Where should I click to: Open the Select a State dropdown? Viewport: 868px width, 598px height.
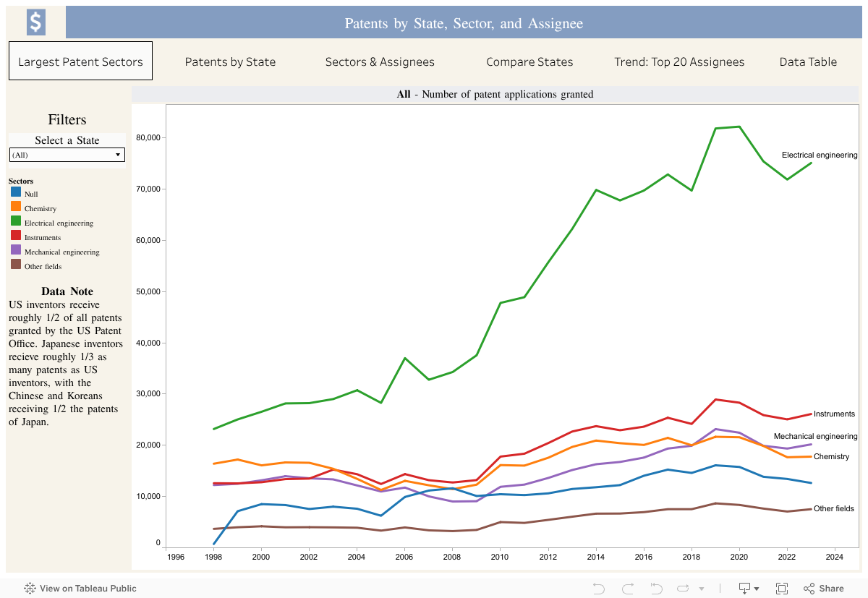click(x=67, y=155)
